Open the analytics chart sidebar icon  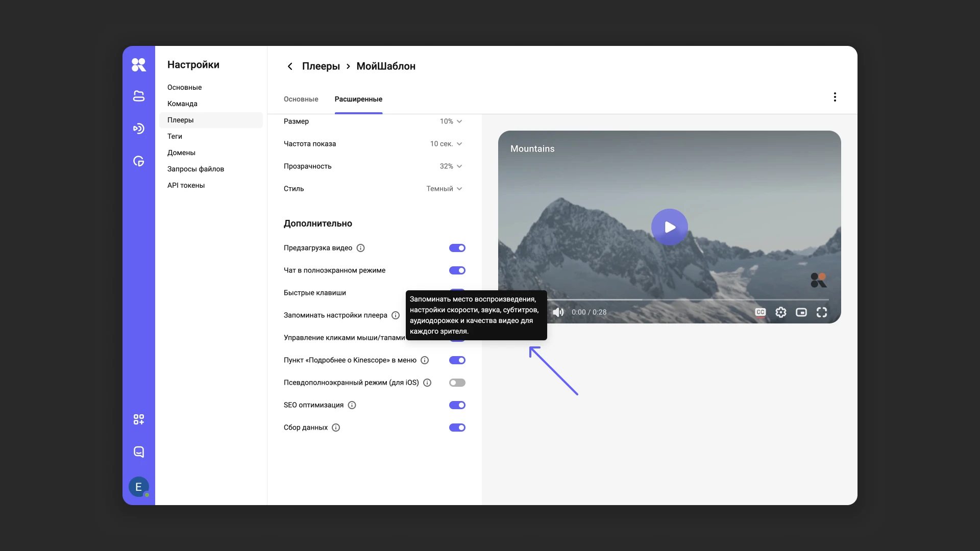click(x=138, y=161)
